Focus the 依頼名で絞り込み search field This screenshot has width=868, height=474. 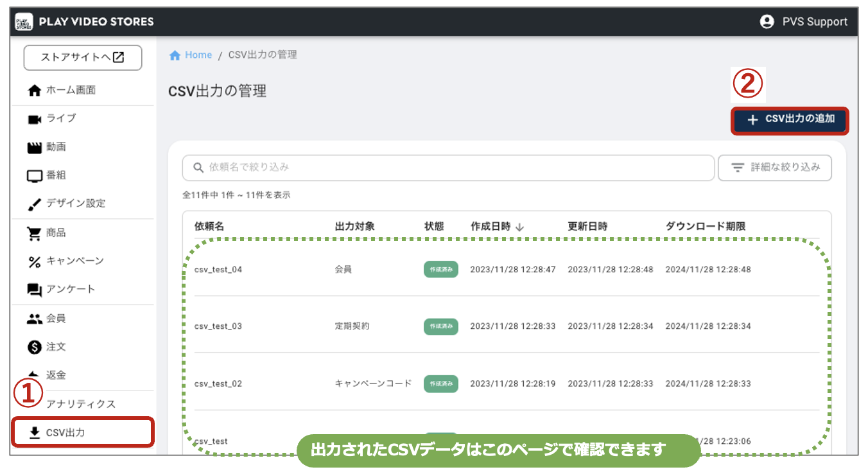pyautogui.click(x=448, y=168)
